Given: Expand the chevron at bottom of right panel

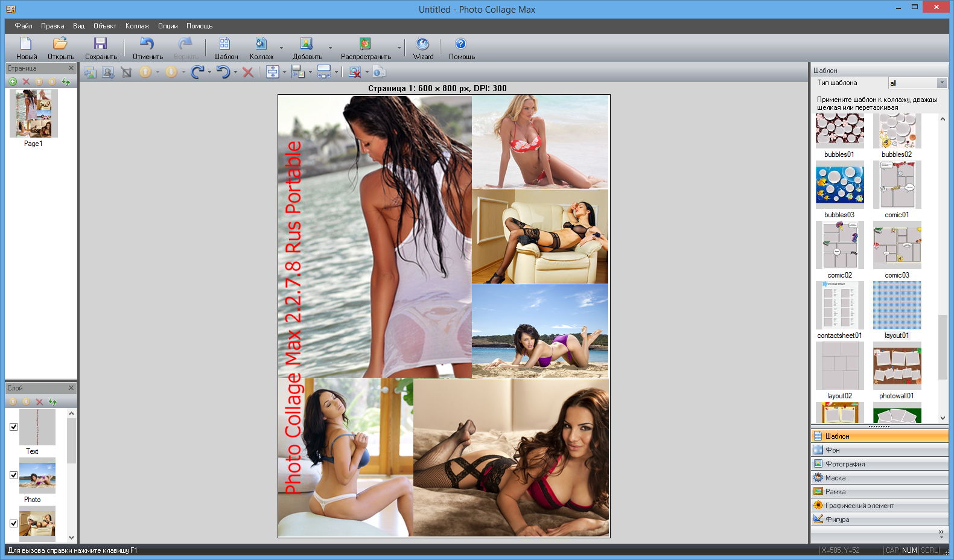Looking at the screenshot, I should [941, 533].
